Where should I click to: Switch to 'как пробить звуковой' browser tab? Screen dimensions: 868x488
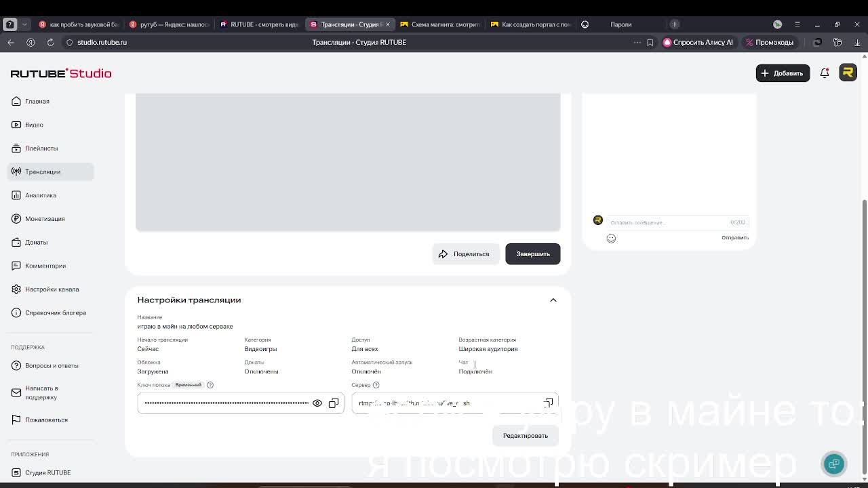pos(79,24)
